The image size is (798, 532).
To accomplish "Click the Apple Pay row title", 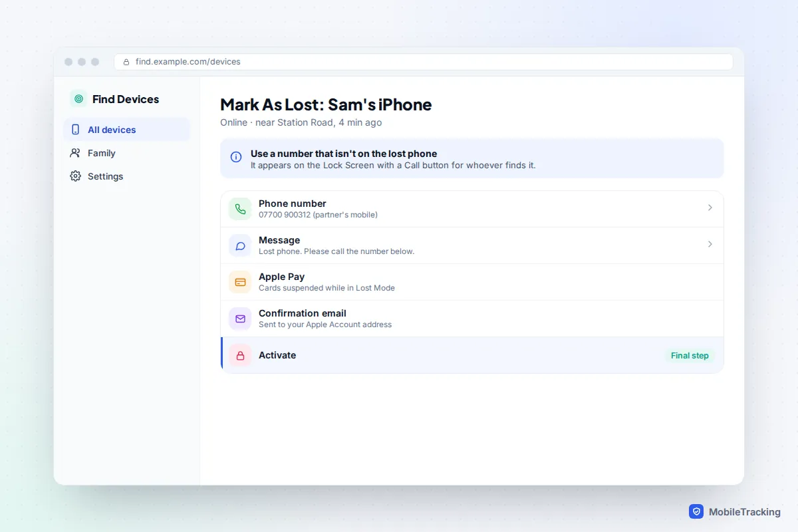I will [x=281, y=277].
